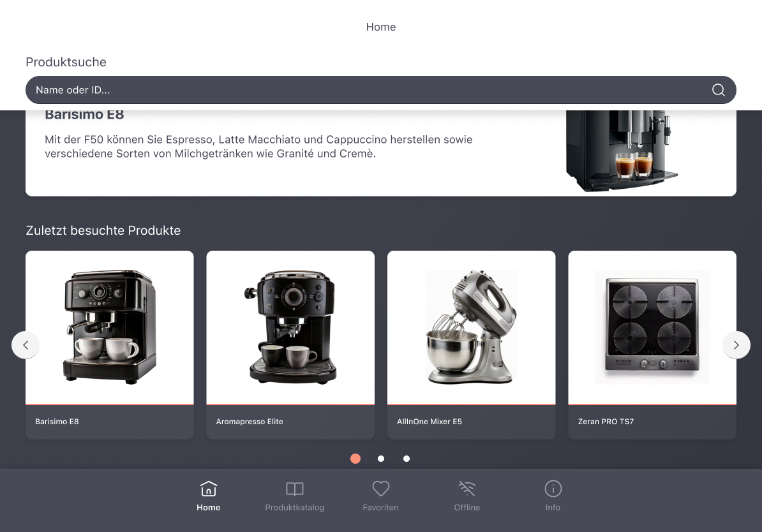This screenshot has height=532, width=762.
Task: Open the Aromapresso Elite product image
Action: click(290, 327)
